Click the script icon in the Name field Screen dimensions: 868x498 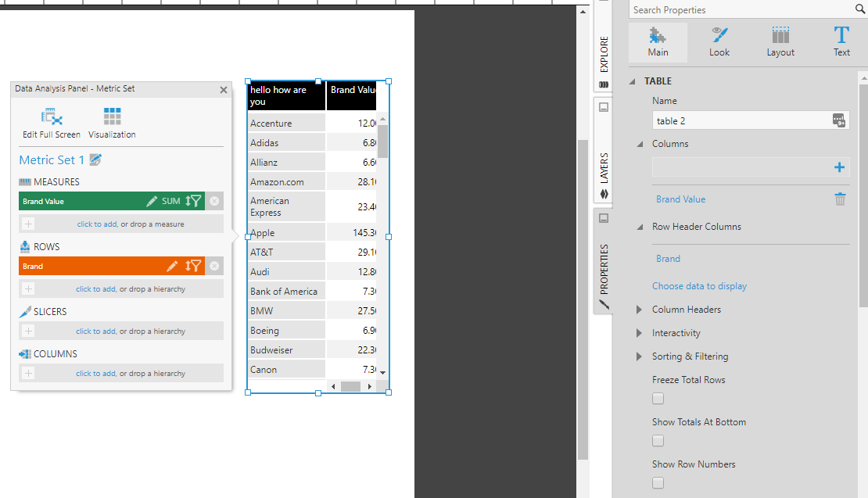click(x=838, y=120)
